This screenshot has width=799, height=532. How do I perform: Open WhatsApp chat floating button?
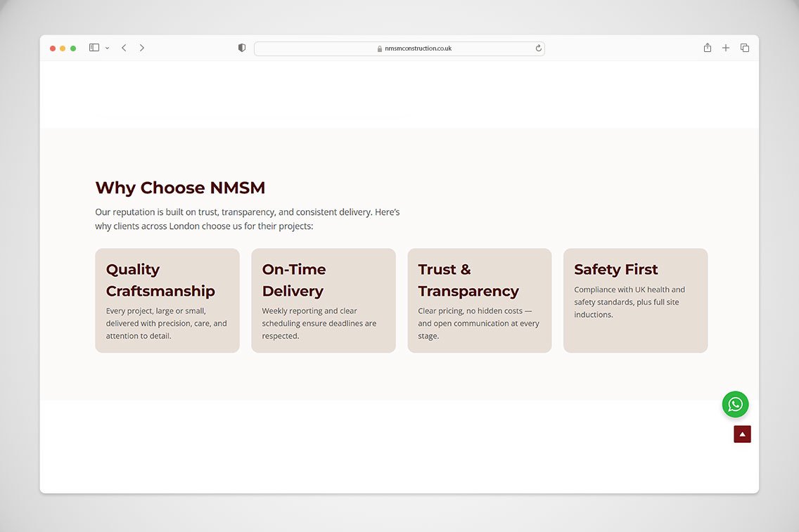tap(735, 404)
